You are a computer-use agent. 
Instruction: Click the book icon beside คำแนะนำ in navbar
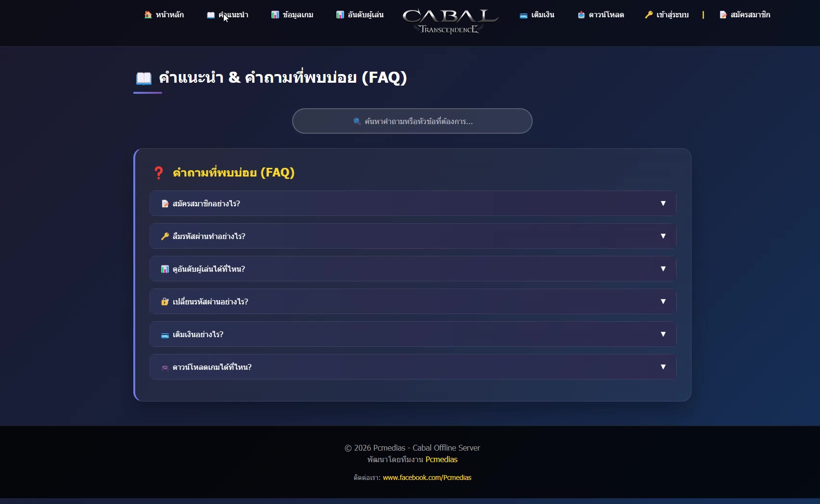point(211,15)
